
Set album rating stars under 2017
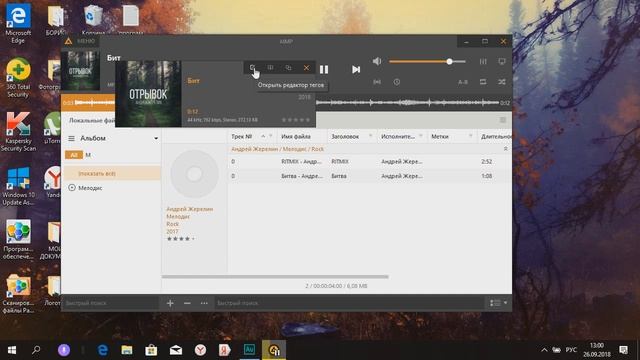point(180,239)
